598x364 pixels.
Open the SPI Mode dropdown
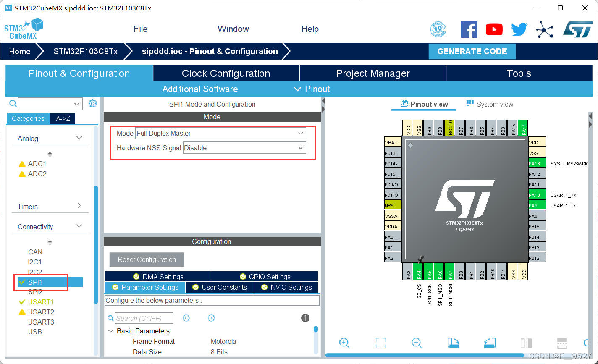point(220,133)
